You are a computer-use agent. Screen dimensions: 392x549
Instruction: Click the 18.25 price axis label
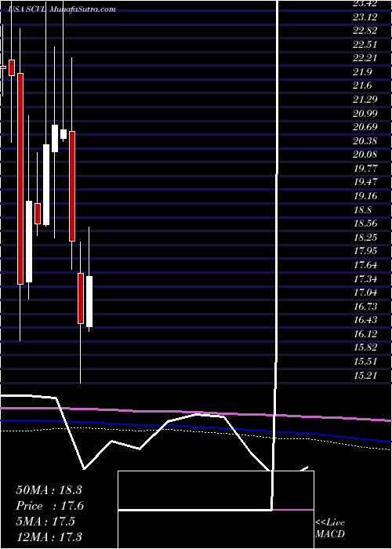[x=365, y=238]
